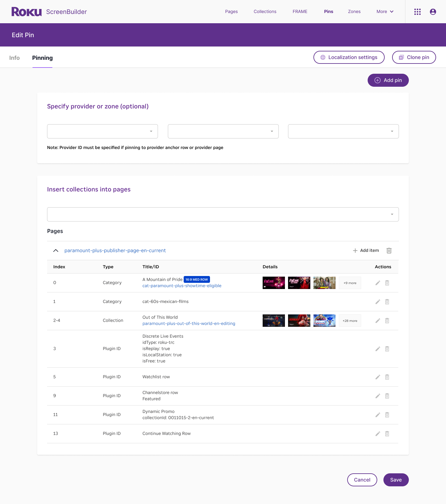Click third thumbnail in A Mountain of Pride row

click(325, 283)
